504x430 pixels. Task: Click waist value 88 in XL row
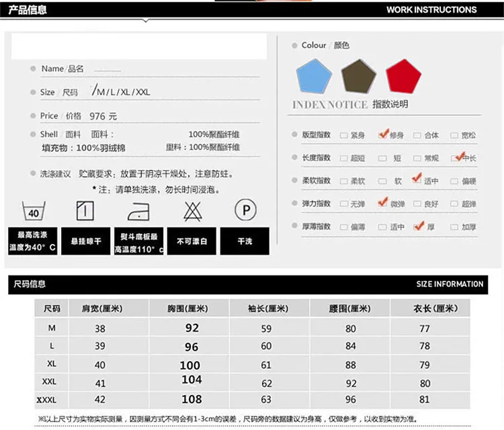click(x=351, y=365)
